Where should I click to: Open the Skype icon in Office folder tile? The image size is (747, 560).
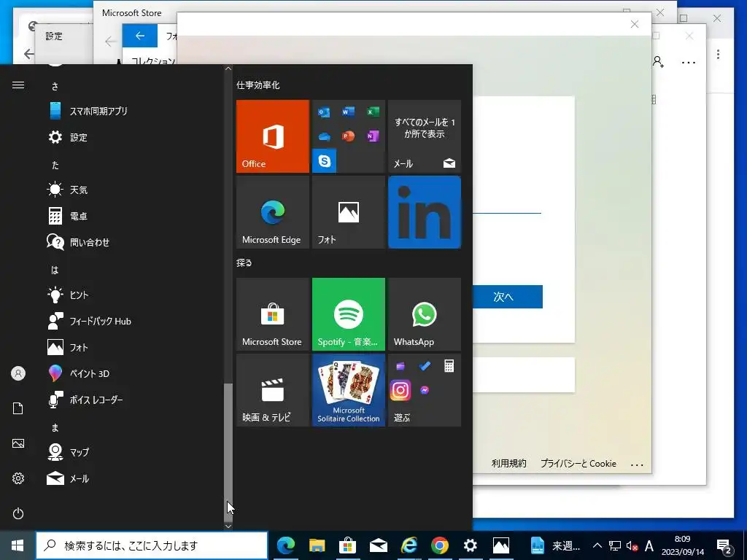click(x=325, y=161)
